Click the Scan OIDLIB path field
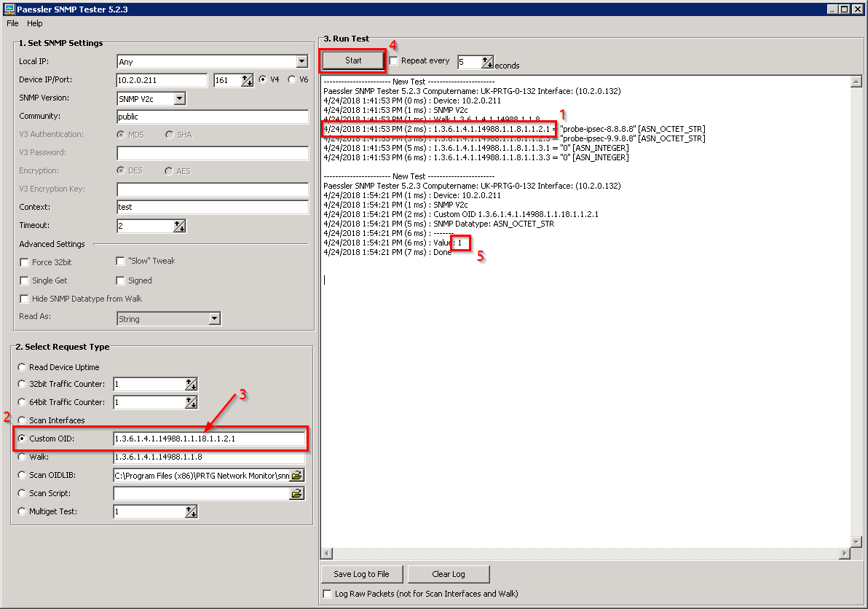Viewport: 868px width, 609px height. point(202,476)
